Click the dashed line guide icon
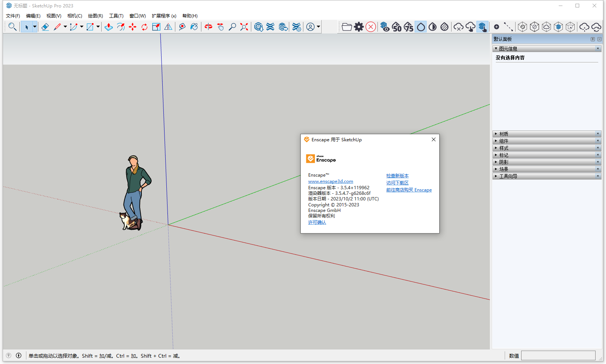 point(508,27)
